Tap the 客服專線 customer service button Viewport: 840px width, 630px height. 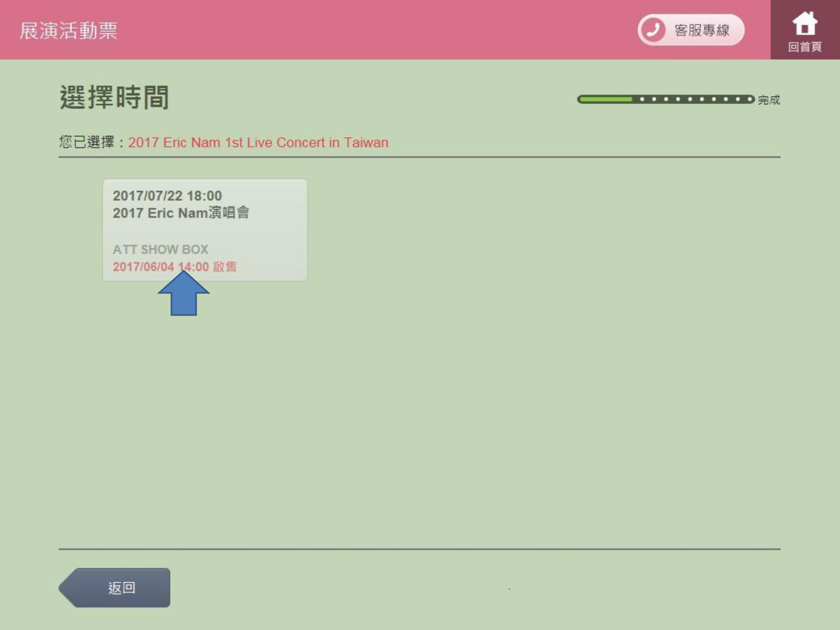coord(691,30)
